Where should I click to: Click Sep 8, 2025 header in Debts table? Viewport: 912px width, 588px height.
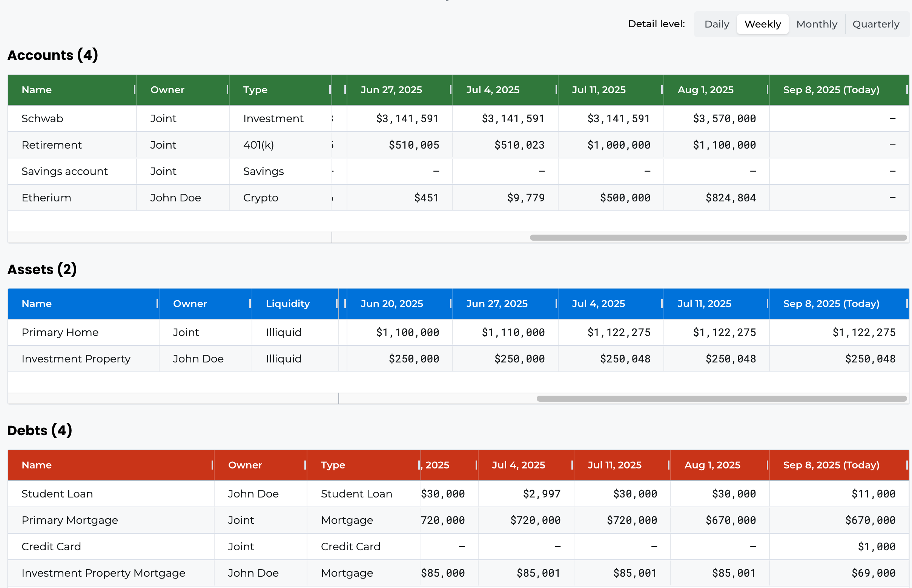[831, 465]
